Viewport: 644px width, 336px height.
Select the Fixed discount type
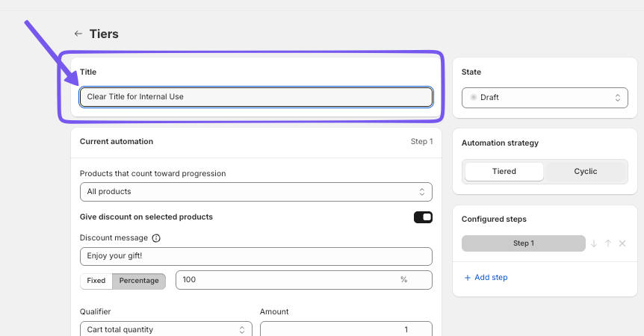(x=96, y=281)
